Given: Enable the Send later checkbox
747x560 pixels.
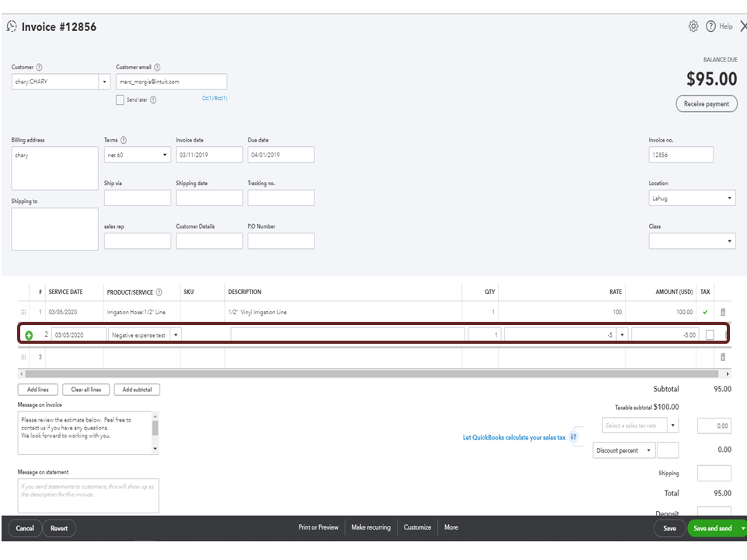Looking at the screenshot, I should (x=120, y=100).
